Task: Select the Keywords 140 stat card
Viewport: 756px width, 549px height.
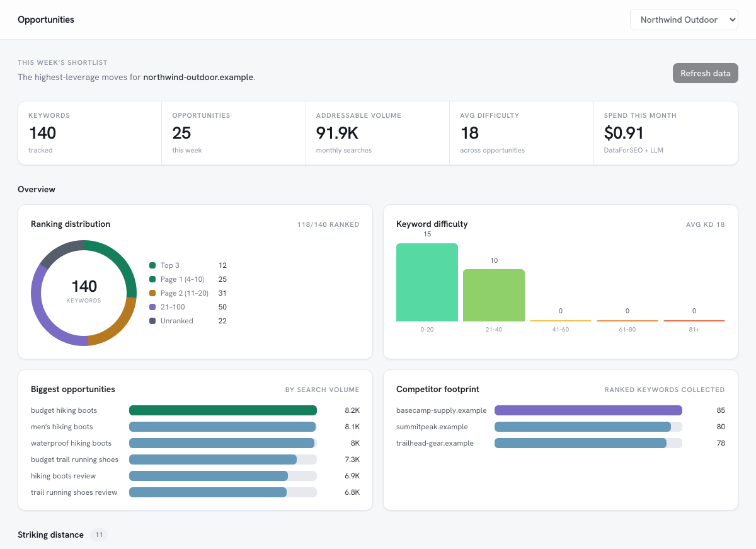Action: [90, 133]
